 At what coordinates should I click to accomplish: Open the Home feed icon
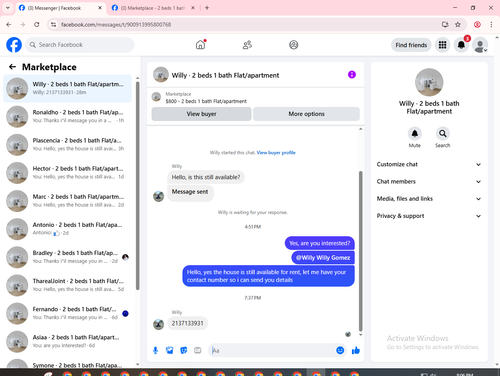point(200,45)
